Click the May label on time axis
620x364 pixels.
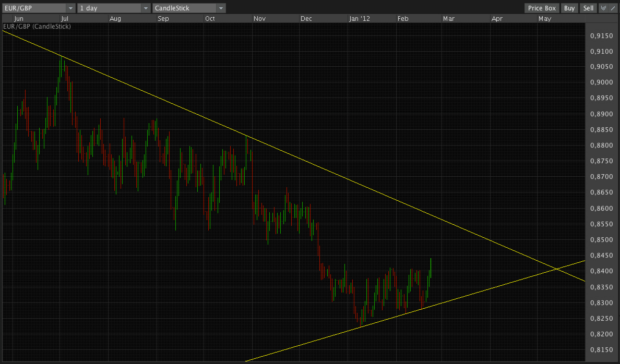pos(545,19)
